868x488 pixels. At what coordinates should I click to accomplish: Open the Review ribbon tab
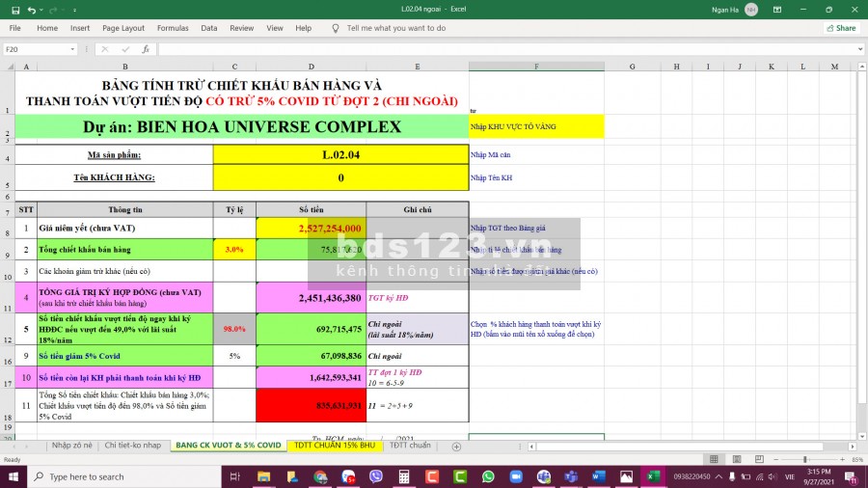coord(241,28)
